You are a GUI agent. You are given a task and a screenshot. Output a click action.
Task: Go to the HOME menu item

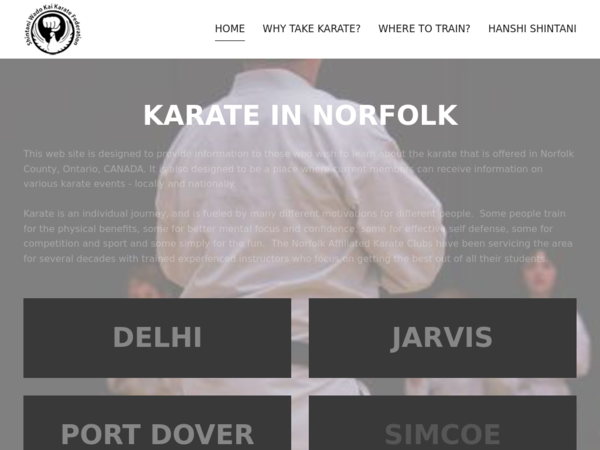click(x=230, y=29)
